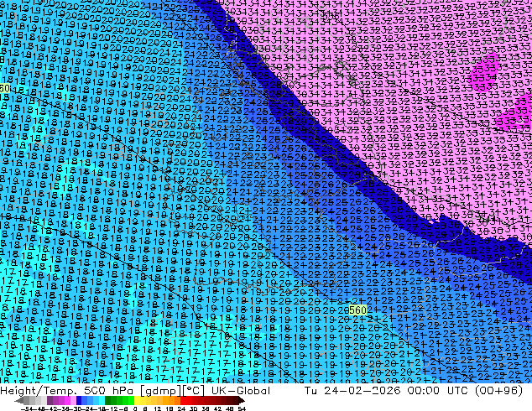
Task: Click the '(00+96)' forecast hour label
Action: 498,391
